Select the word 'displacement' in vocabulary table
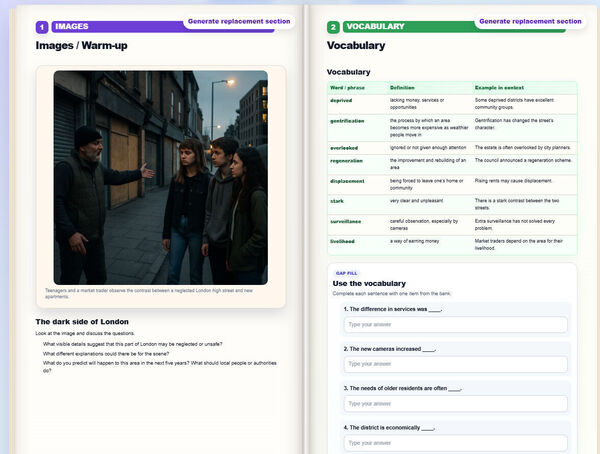 tap(347, 181)
